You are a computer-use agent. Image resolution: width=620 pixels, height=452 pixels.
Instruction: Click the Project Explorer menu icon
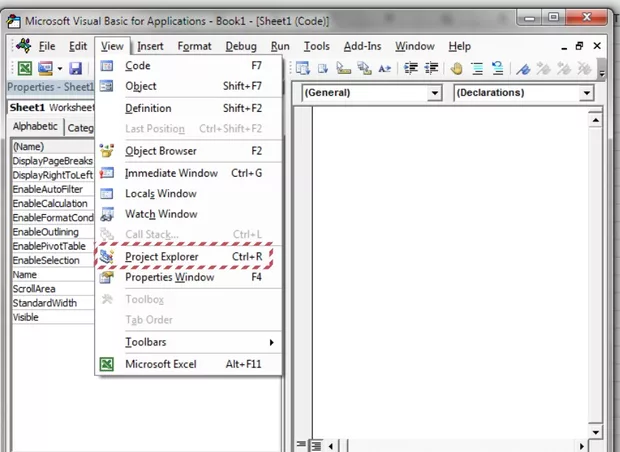[106, 257]
